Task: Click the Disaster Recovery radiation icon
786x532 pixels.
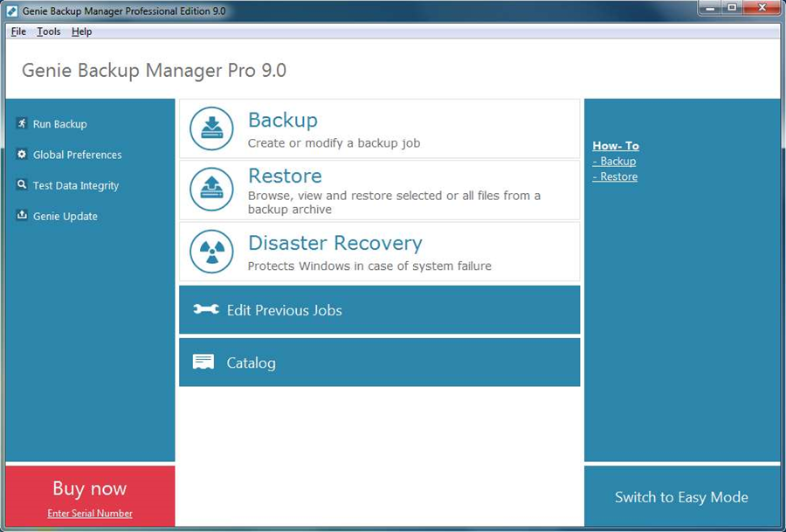Action: coord(211,252)
